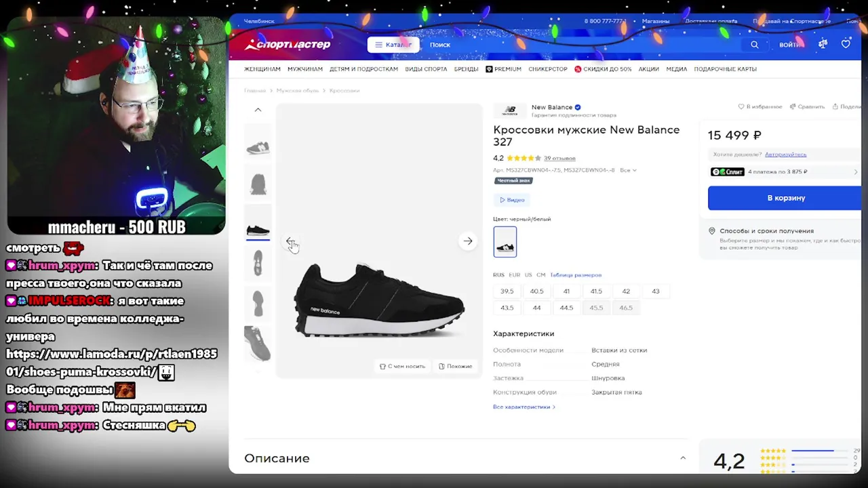Show the next product photo arrow
Image resolution: width=868 pixels, height=488 pixels.
pyautogui.click(x=468, y=241)
